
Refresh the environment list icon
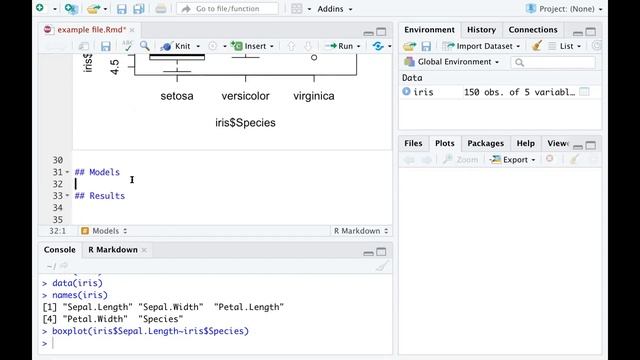click(x=596, y=46)
